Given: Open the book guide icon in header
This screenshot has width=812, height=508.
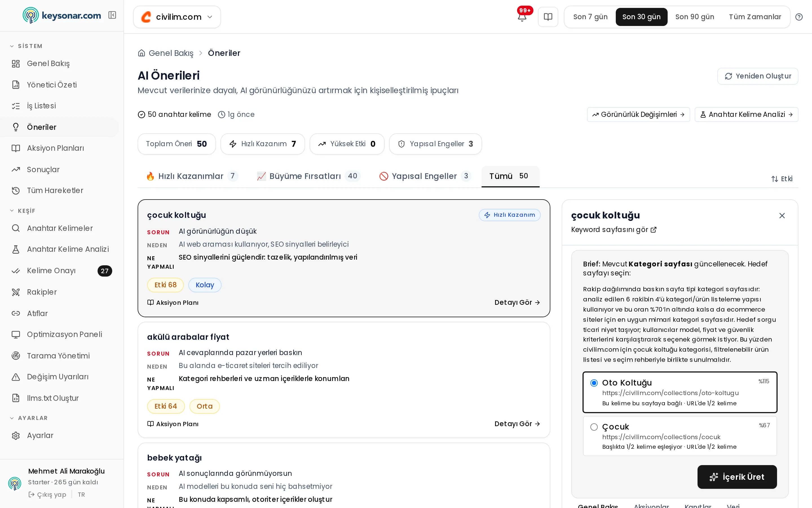Looking at the screenshot, I should coord(548,17).
